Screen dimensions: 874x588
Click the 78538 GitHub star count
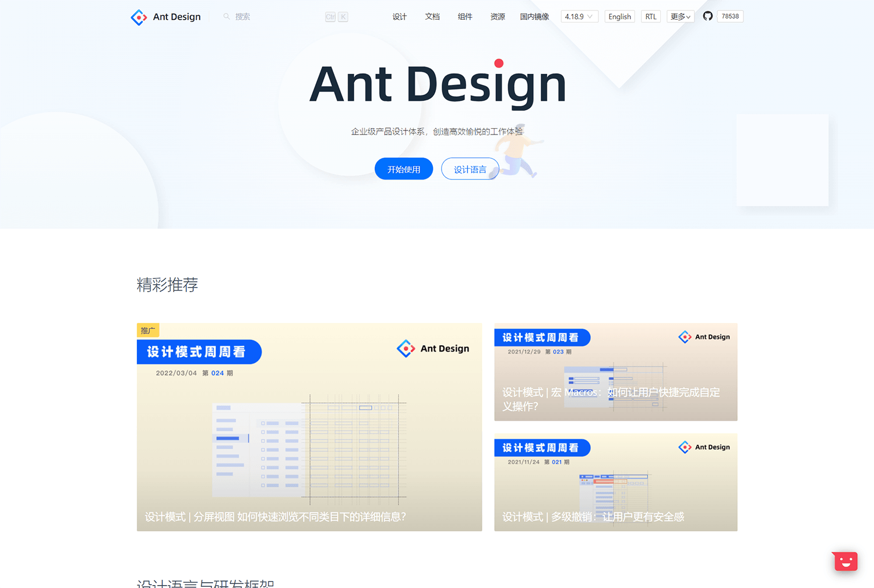pyautogui.click(x=730, y=16)
